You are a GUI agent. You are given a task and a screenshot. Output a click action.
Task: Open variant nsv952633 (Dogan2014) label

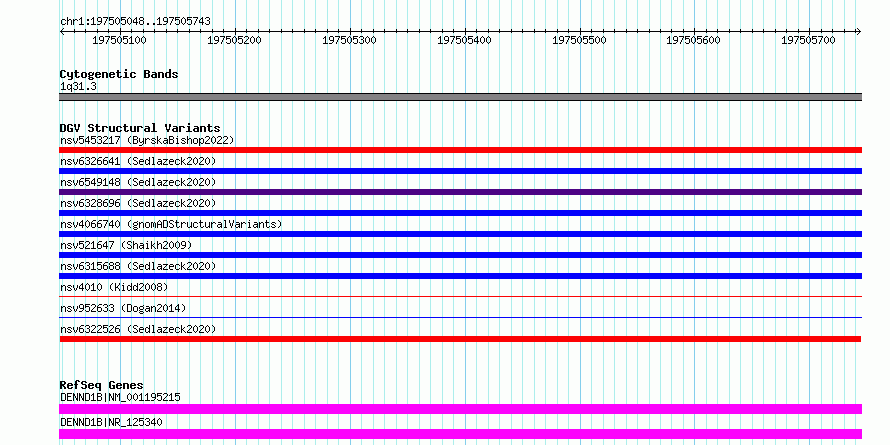(123, 308)
